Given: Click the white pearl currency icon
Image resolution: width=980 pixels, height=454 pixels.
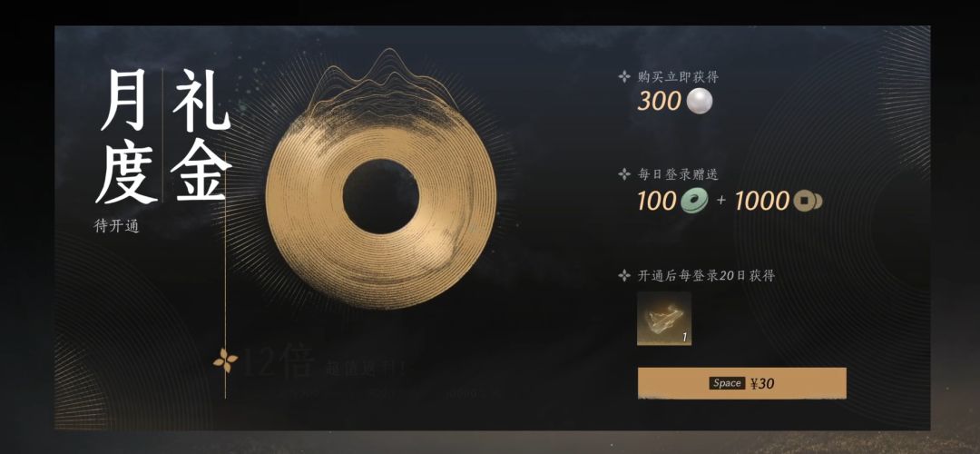Looking at the screenshot, I should pos(700,102).
